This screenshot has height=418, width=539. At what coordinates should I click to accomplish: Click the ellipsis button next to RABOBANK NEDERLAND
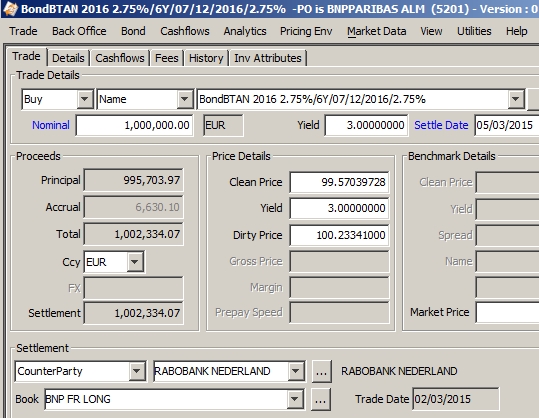point(321,371)
